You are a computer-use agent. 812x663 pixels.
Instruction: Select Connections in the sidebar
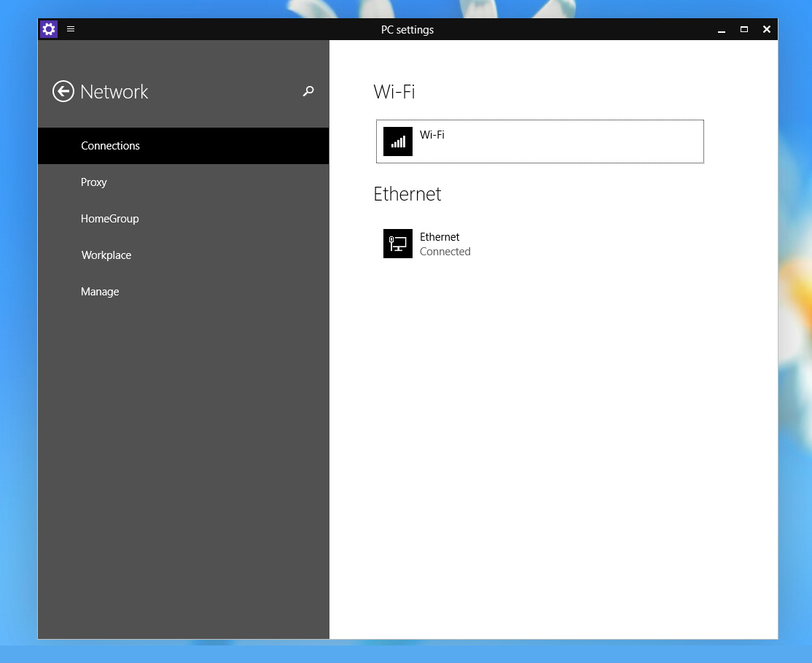point(110,146)
